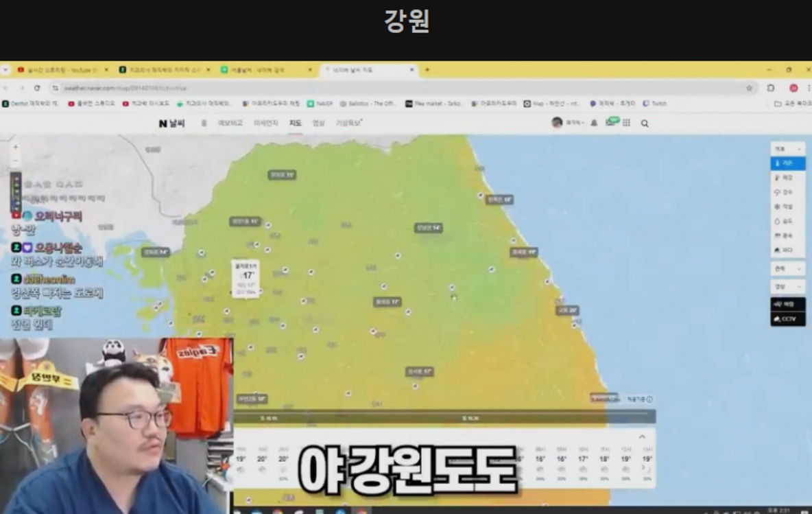Select the 기온 temperature layer

pyautogui.click(x=788, y=163)
